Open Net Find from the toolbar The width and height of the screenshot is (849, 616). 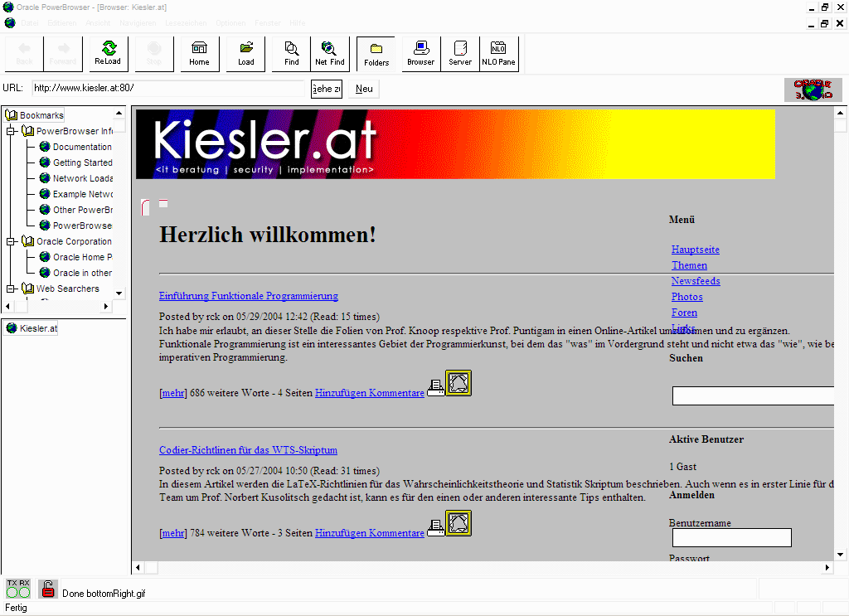coord(330,54)
